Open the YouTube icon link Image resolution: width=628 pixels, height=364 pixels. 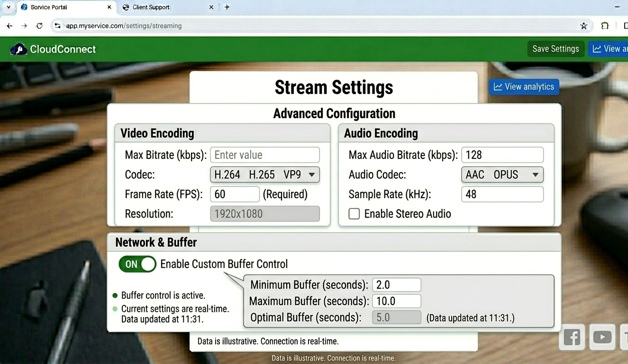point(602,337)
